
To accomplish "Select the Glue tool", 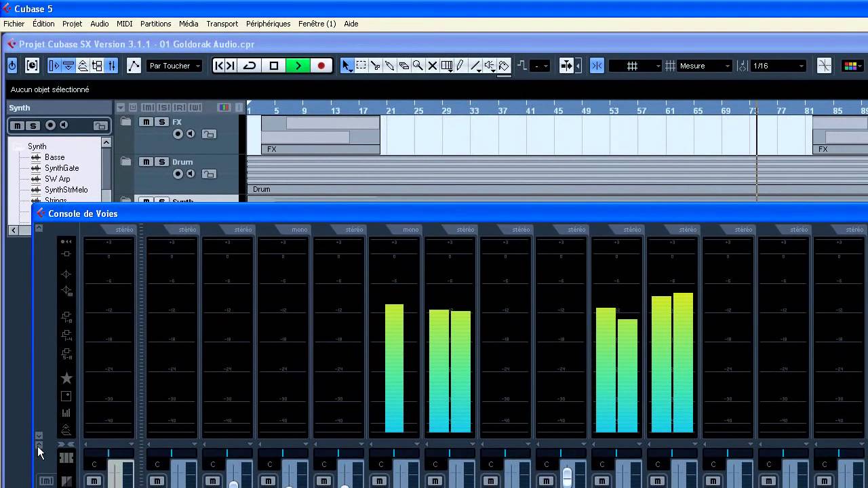I will point(390,66).
